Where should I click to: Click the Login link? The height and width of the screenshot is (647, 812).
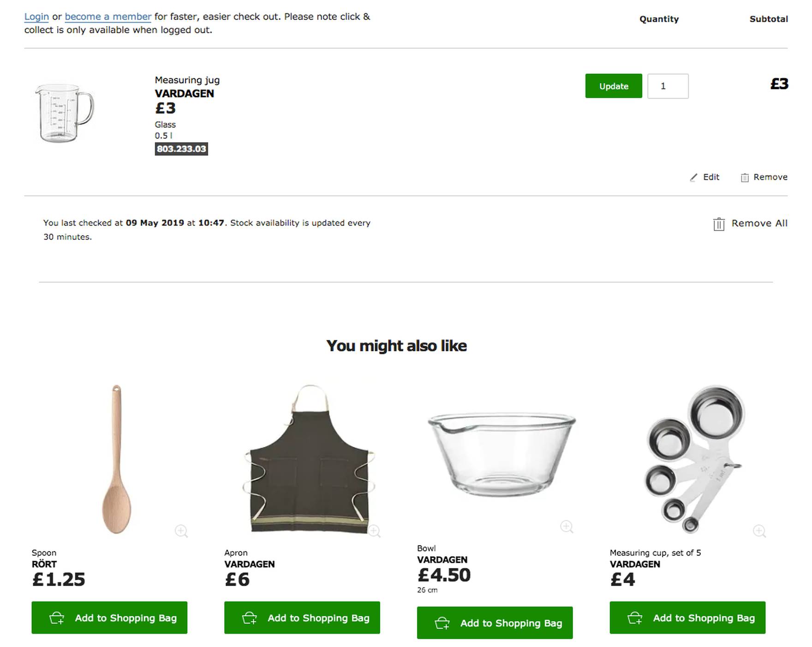coord(36,17)
